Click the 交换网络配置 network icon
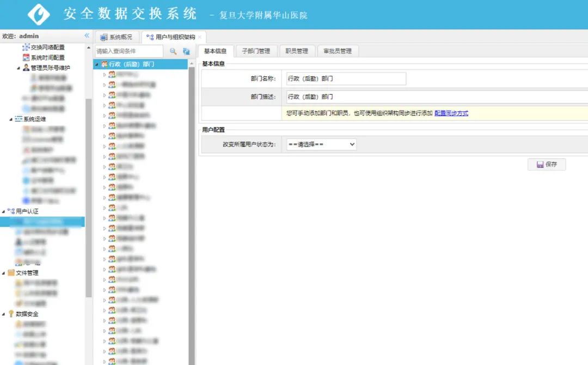588x365 pixels. point(26,47)
